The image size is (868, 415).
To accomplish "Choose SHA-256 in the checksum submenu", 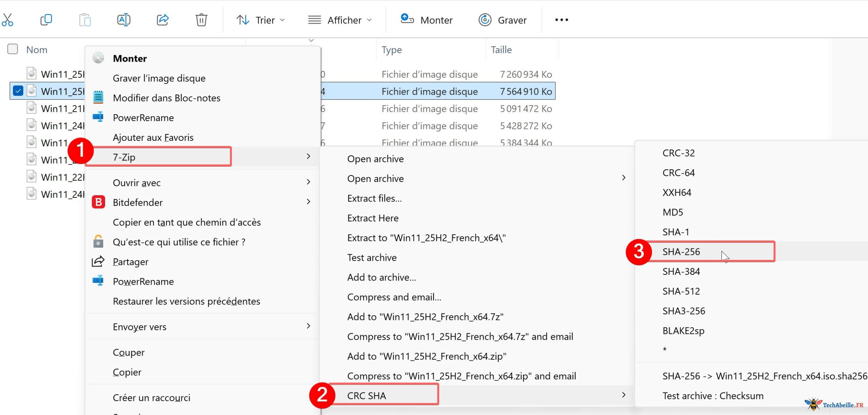I will [x=681, y=251].
